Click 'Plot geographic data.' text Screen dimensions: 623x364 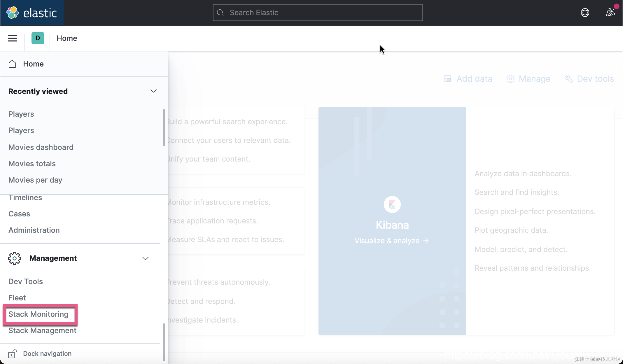coord(511,230)
